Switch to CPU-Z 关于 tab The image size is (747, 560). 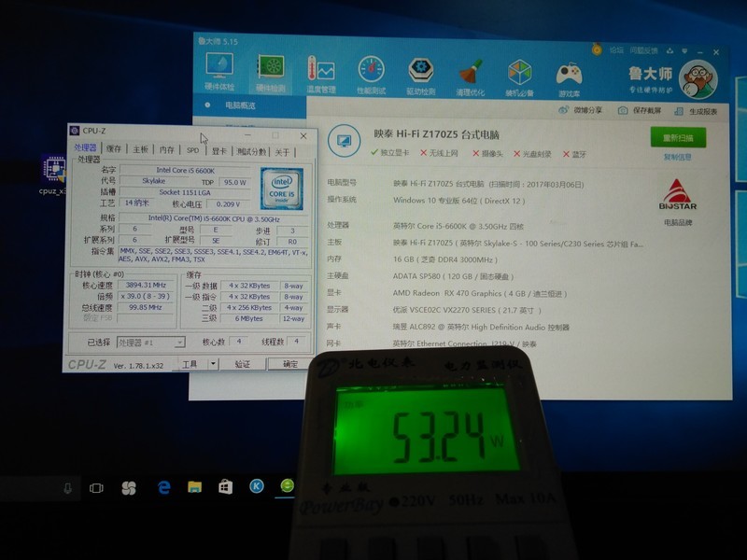282,152
